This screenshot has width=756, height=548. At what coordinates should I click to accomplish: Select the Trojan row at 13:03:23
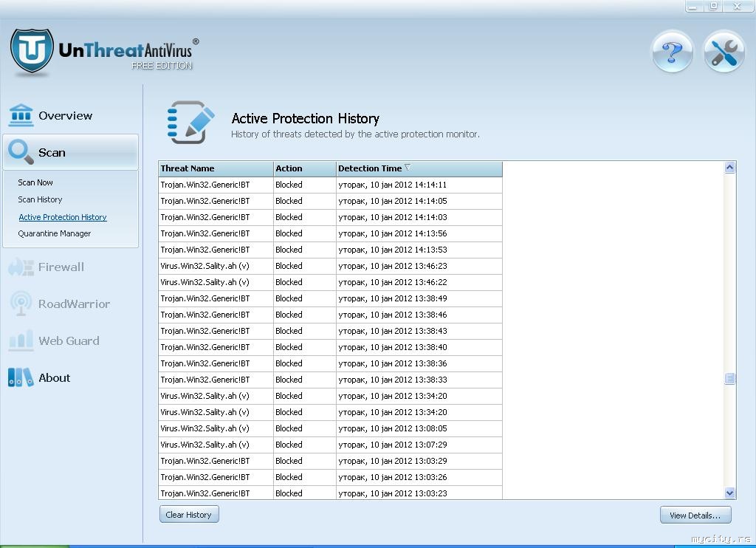pos(330,493)
